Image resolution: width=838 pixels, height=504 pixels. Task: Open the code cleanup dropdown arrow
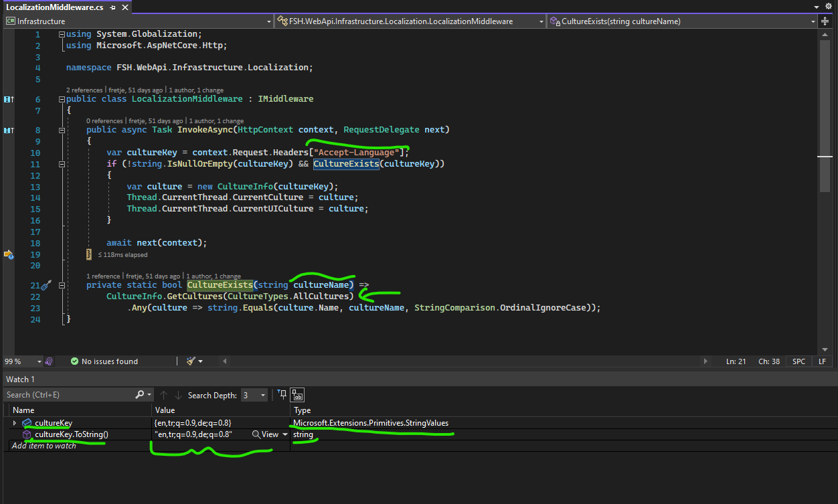click(x=200, y=361)
